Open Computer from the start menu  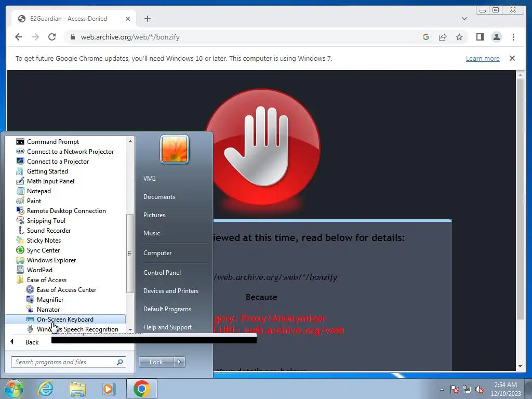[x=157, y=253]
